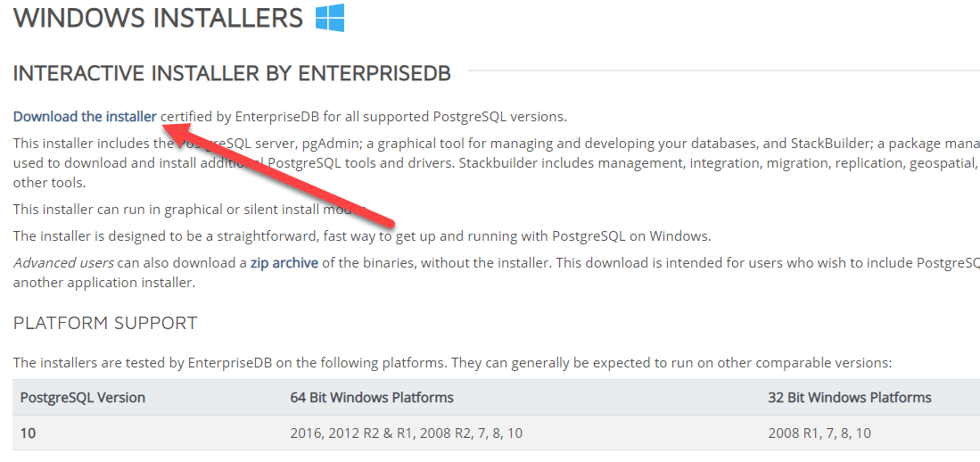Screen dimensions: 980x462
Task: Click the "WINDOWS INSTALLERS" page heading
Action: [158, 19]
